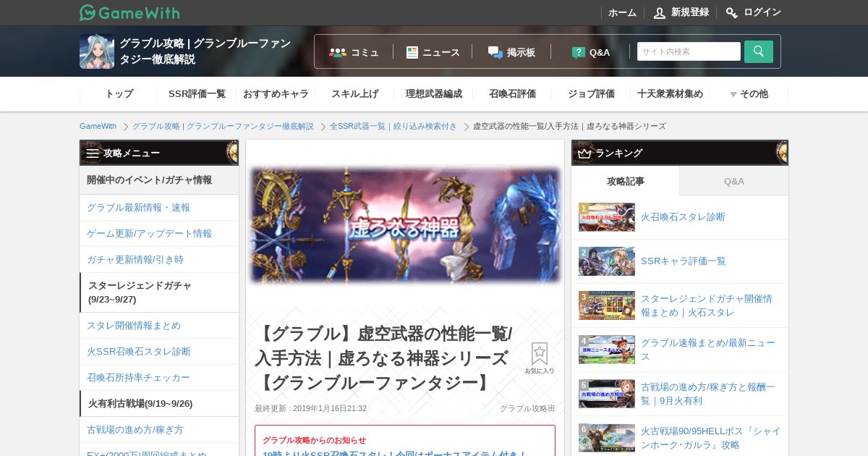Open the ニュース section
Screen dimensions: 868x456
click(433, 52)
